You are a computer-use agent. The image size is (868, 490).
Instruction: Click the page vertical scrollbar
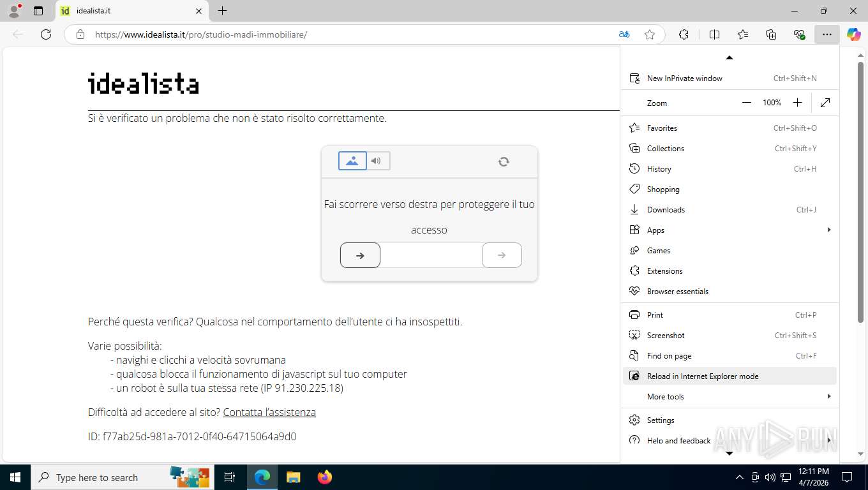[862, 191]
